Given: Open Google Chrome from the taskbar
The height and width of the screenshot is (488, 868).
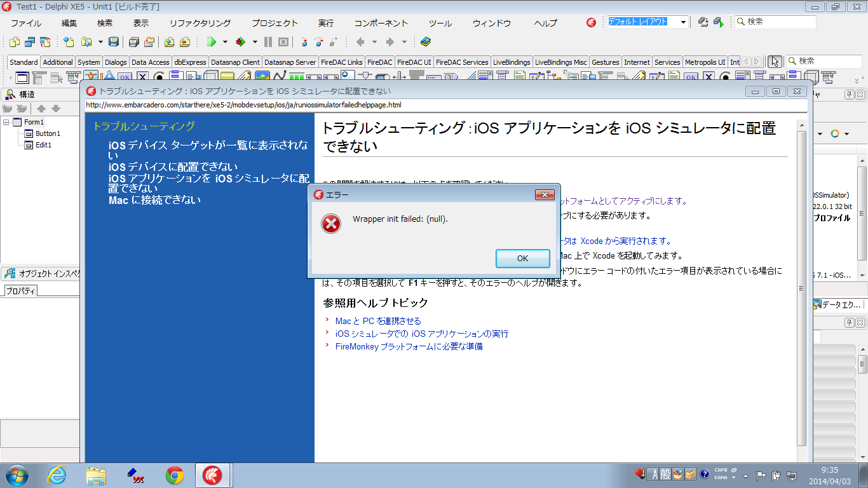Looking at the screenshot, I should [175, 475].
